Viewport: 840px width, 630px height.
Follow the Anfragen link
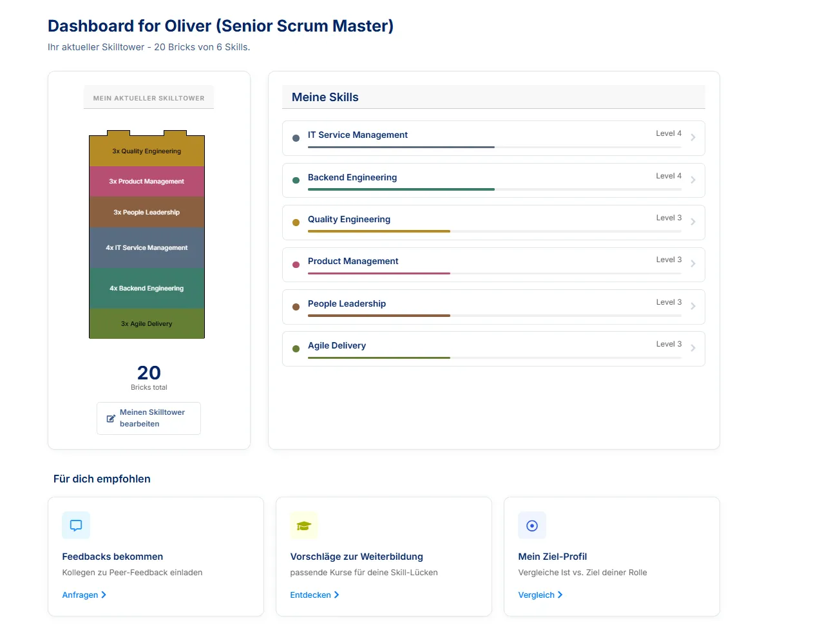(x=84, y=595)
